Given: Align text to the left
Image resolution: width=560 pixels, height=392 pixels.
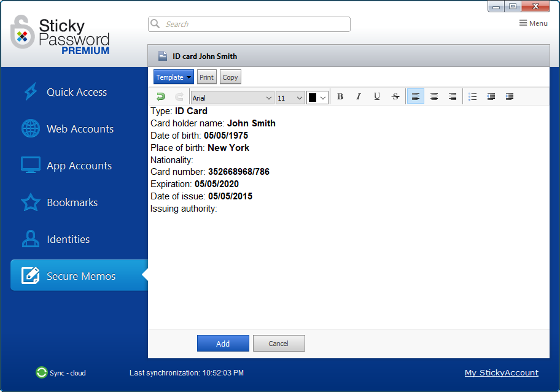Looking at the screenshot, I should [x=416, y=97].
